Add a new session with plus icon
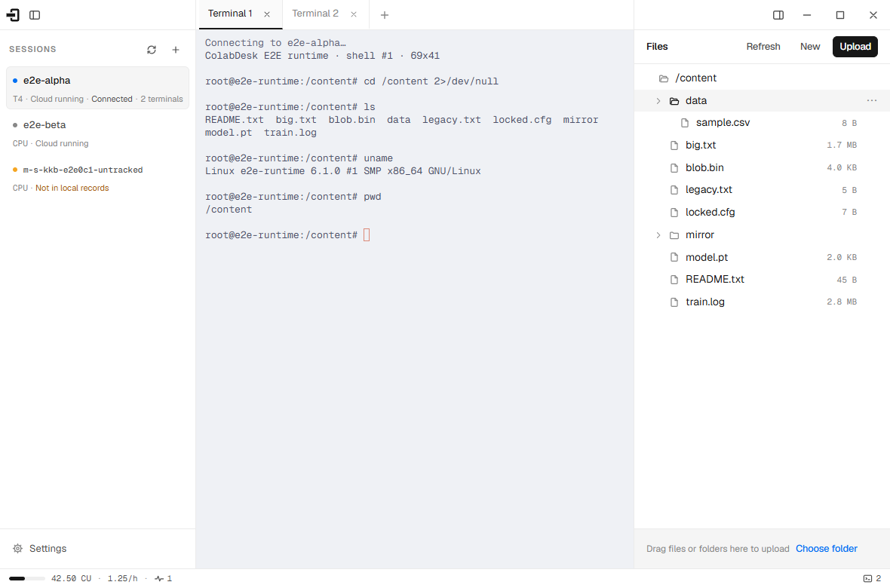 176,50
